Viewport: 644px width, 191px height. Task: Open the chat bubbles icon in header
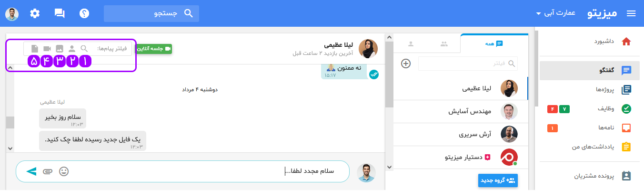click(60, 13)
